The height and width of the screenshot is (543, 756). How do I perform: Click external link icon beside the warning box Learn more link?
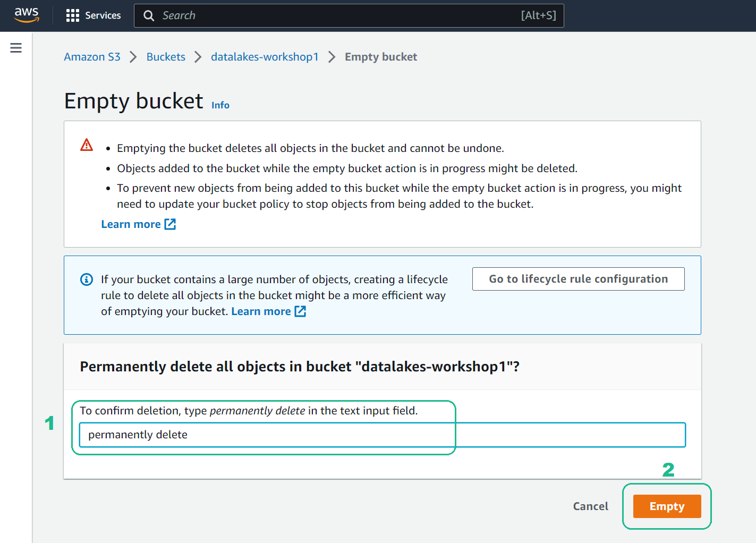point(170,224)
